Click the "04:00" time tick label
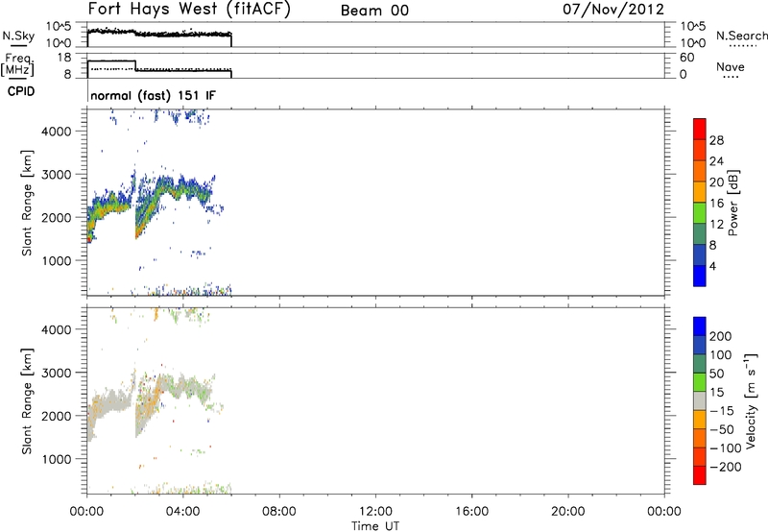Viewport: 768px width, 532px height. coord(182,512)
